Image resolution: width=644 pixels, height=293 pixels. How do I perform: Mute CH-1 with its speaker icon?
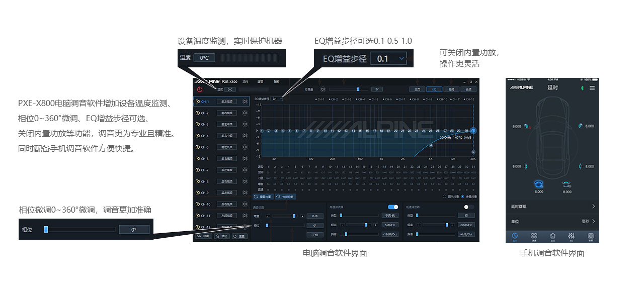tap(245, 102)
